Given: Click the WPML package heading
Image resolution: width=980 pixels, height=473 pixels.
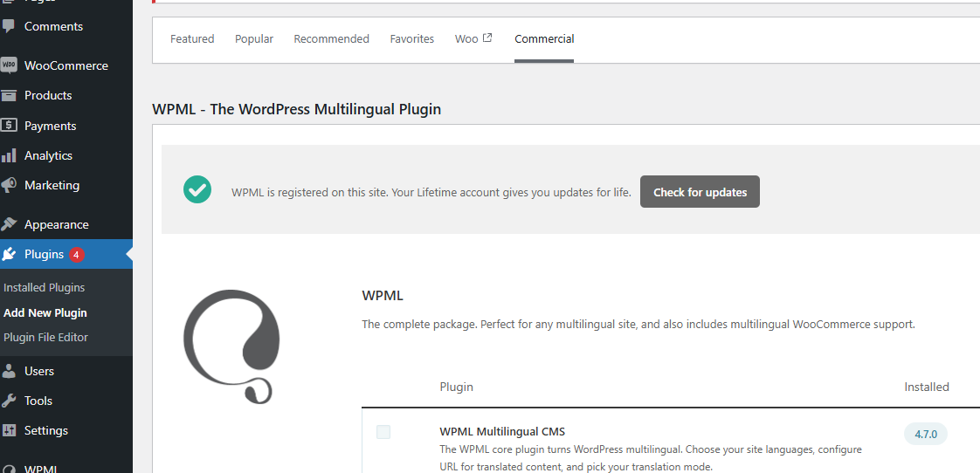Looking at the screenshot, I should tap(383, 296).
